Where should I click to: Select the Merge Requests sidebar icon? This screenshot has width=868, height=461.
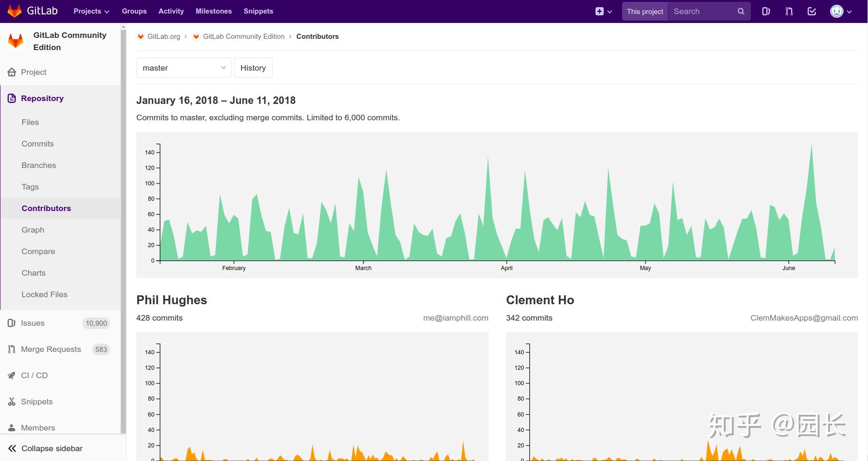(x=12, y=349)
